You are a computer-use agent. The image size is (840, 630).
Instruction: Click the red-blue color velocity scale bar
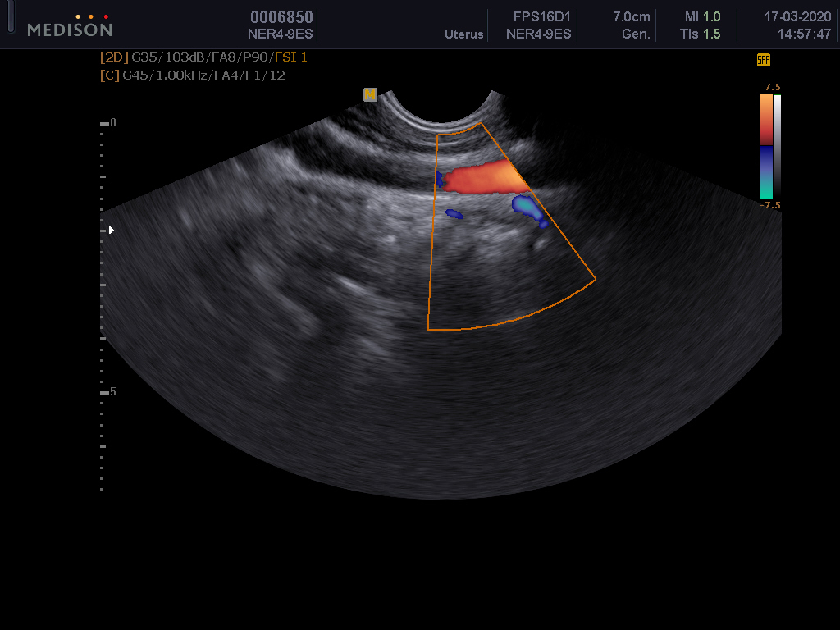(765, 148)
